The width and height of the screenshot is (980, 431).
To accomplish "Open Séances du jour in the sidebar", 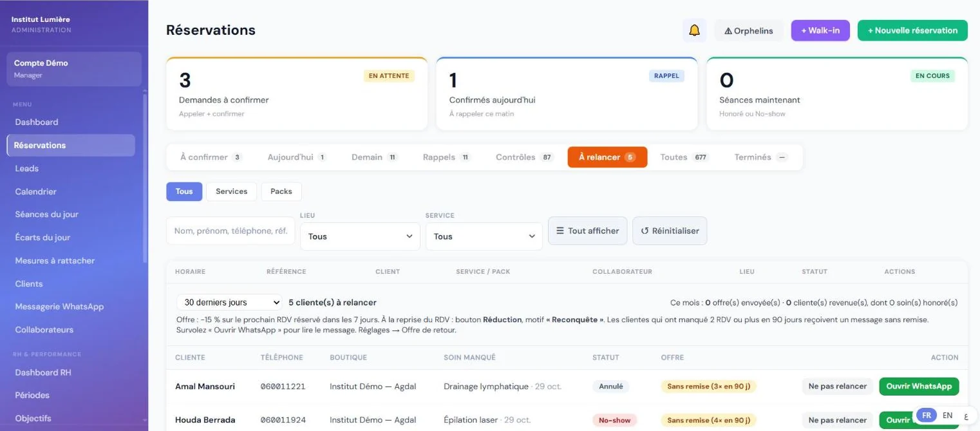I will click(x=71, y=215).
